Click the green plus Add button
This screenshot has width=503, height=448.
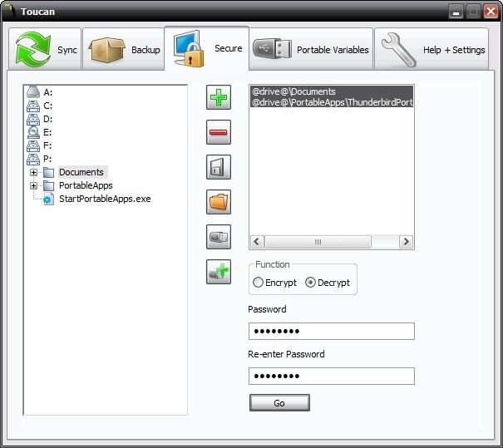coord(219,97)
